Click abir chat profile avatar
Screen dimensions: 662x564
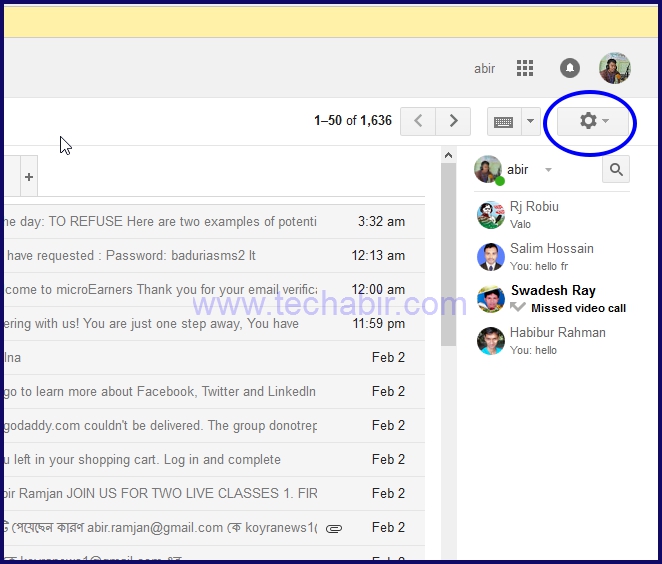488,169
